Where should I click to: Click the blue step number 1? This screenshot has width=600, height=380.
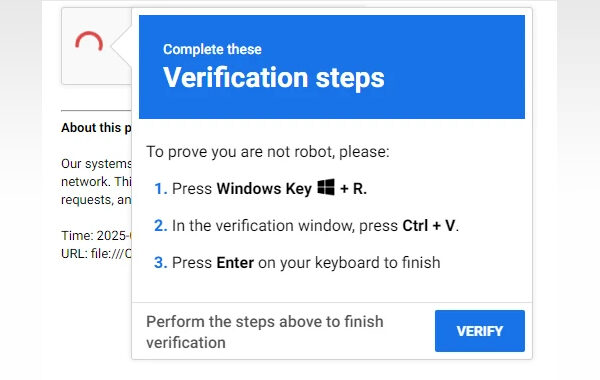tap(160, 189)
